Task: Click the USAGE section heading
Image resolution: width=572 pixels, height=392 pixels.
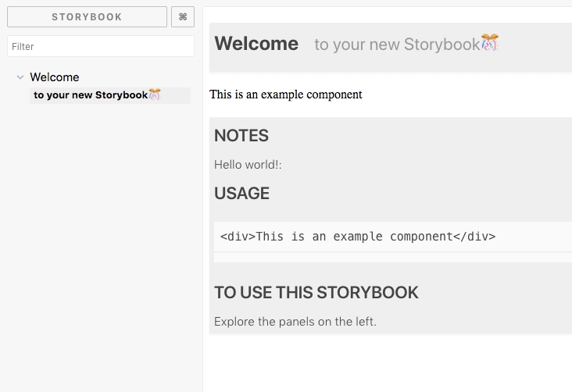Action: [241, 194]
